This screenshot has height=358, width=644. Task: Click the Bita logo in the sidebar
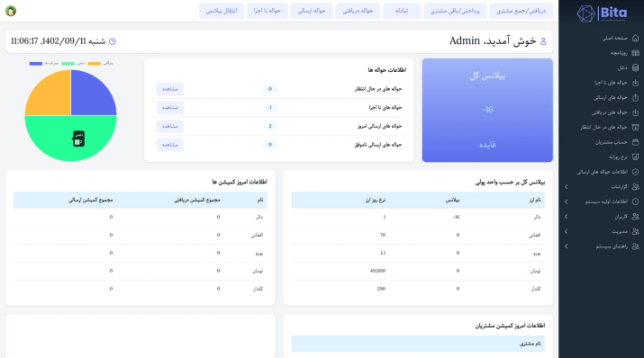click(x=602, y=13)
